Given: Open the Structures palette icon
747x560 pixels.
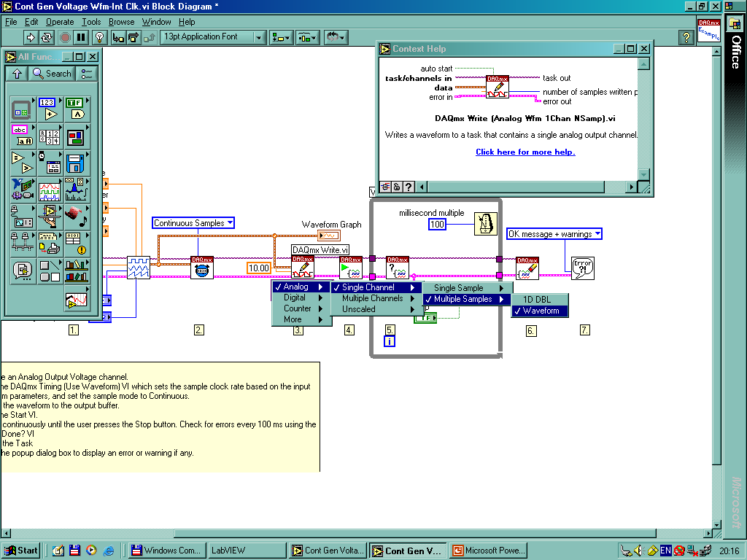Looking at the screenshot, I should click(22, 109).
